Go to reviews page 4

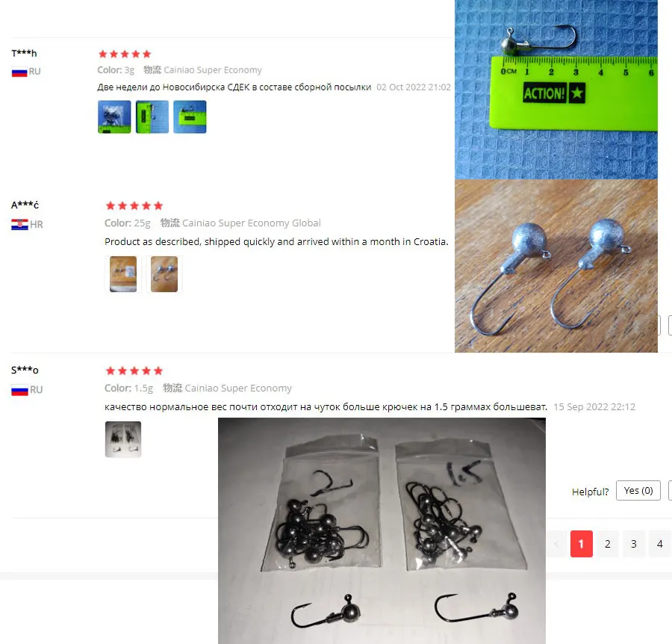click(x=659, y=544)
